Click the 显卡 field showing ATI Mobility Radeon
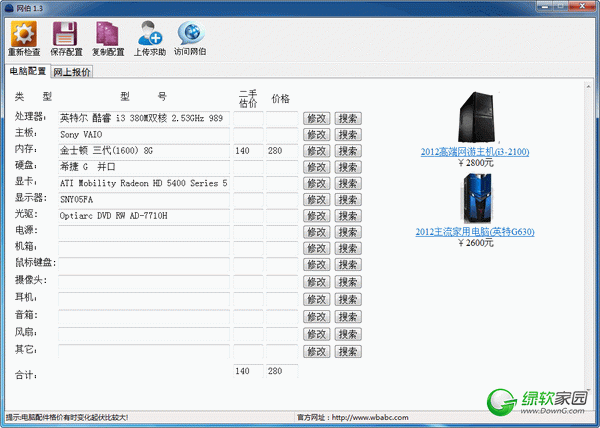The width and height of the screenshot is (600, 428). pos(144,183)
